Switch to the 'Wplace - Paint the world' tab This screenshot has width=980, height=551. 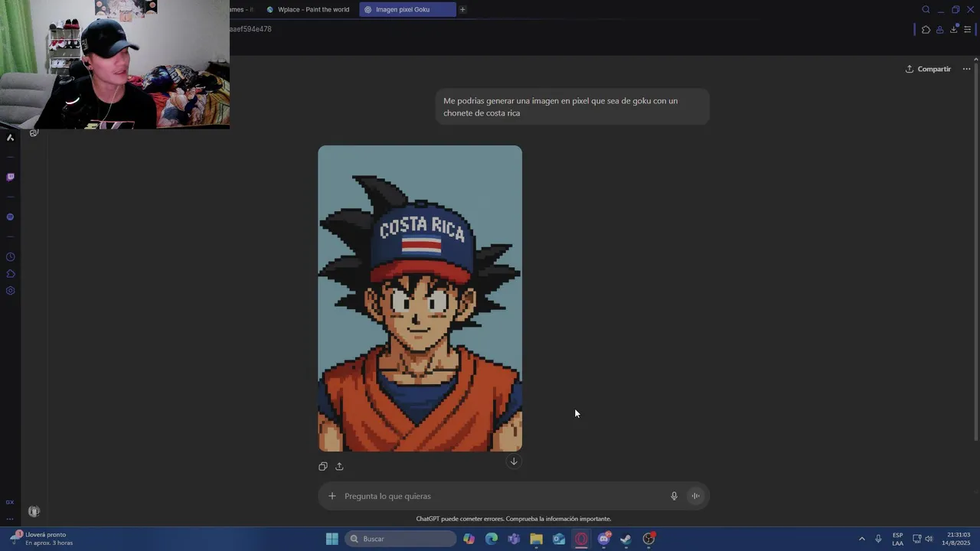(x=308, y=10)
